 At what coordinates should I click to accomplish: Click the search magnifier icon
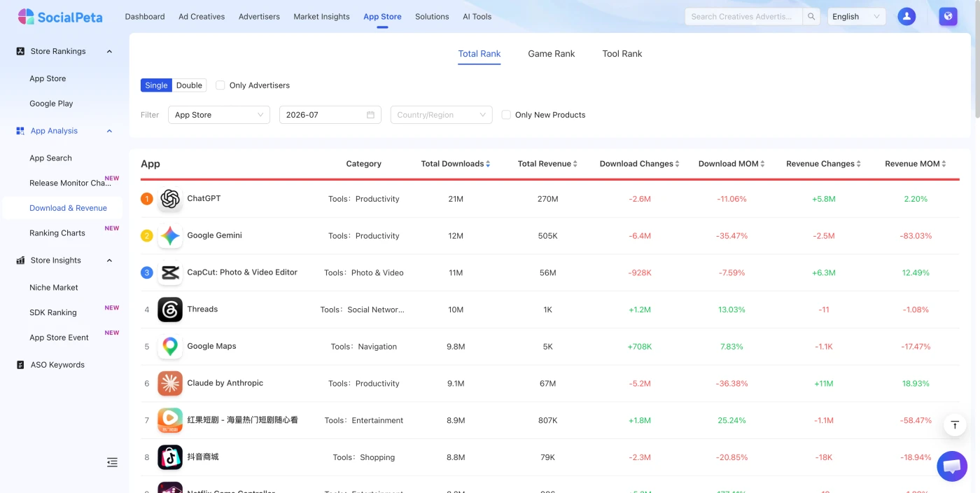point(811,16)
